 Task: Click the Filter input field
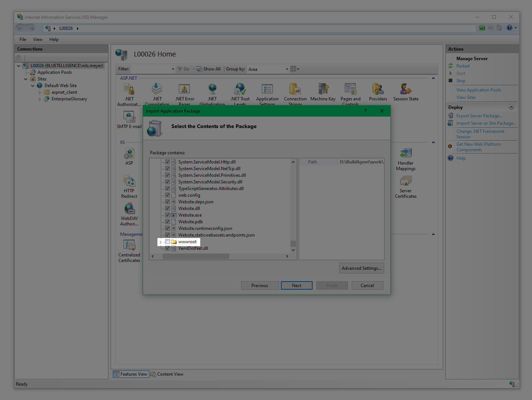pyautogui.click(x=151, y=69)
